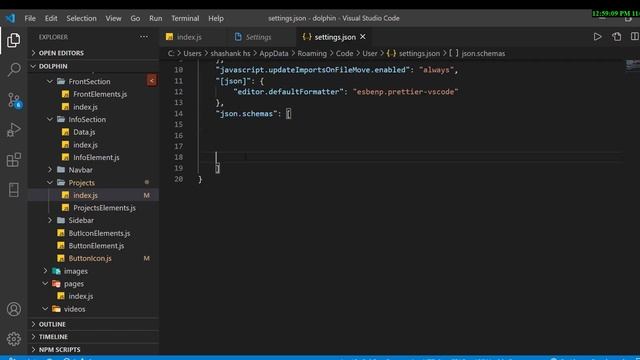This screenshot has width=640, height=360.
Task: Open index.js under InfoSection
Action: click(x=85, y=145)
